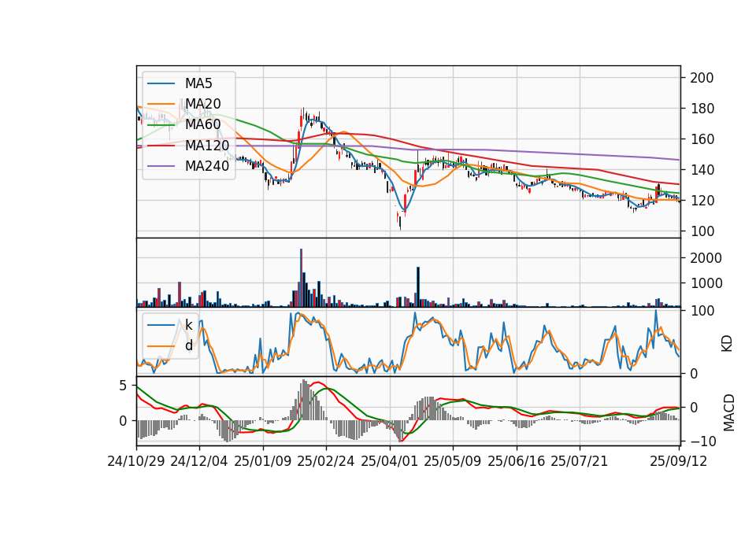Screen dimensions: 756x543
Task: Click the red MA120 legend line
Action: point(161,145)
